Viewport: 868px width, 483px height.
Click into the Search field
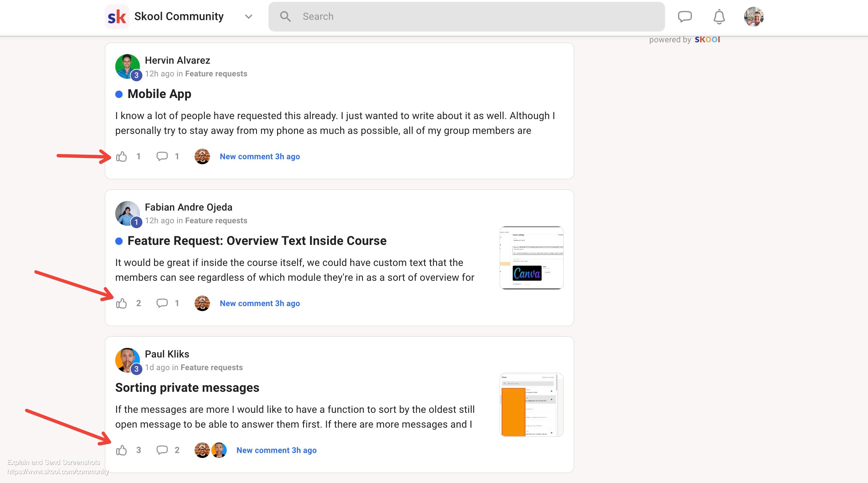coord(472,16)
